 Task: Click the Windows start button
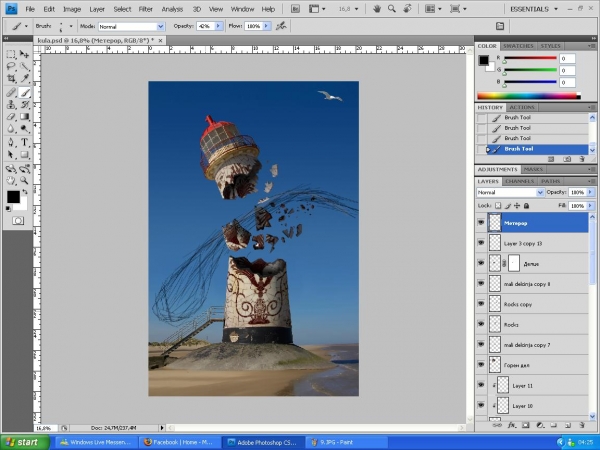coord(25,442)
